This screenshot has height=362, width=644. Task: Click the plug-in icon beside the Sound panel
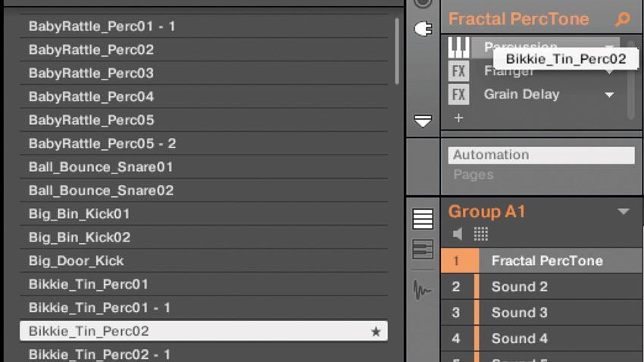click(423, 29)
